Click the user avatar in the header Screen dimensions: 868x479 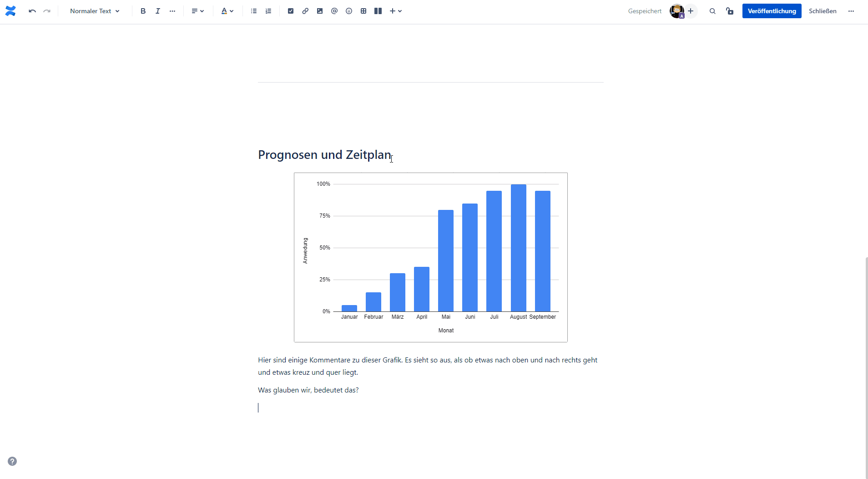pos(677,11)
